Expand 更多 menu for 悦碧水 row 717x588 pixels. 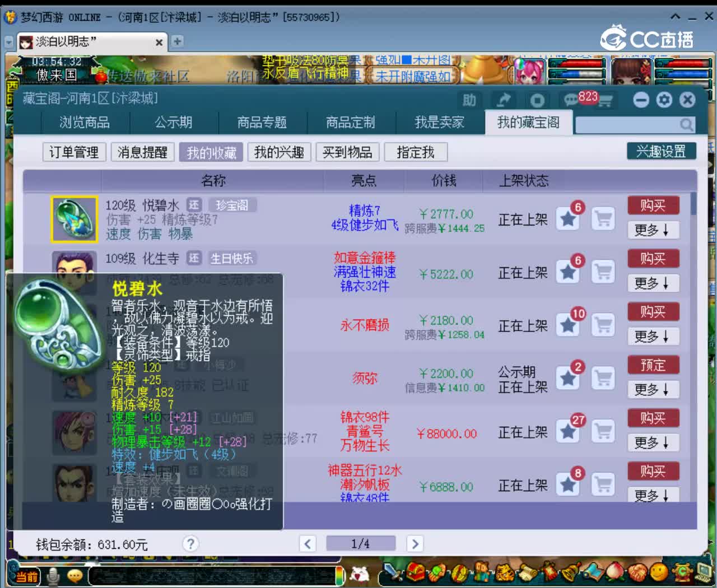(653, 230)
